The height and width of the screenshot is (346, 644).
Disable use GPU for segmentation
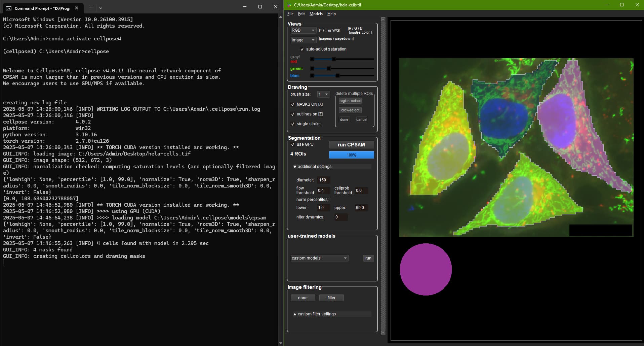pos(293,144)
